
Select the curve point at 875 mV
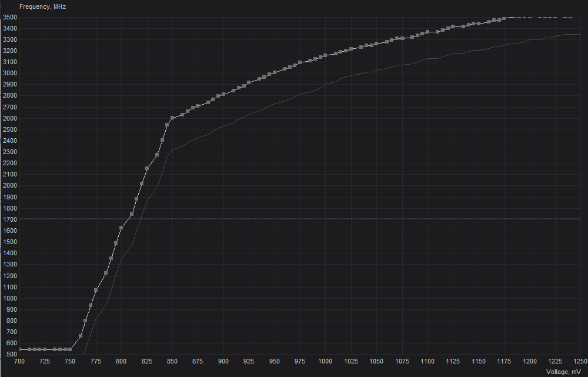coord(198,106)
